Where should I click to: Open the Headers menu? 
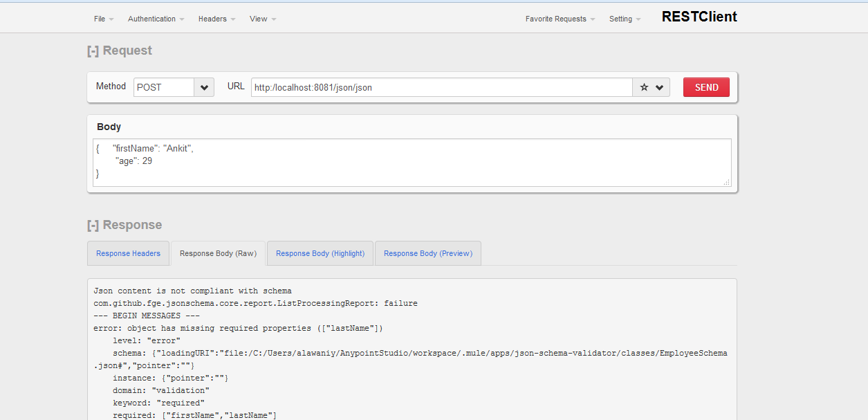point(216,19)
